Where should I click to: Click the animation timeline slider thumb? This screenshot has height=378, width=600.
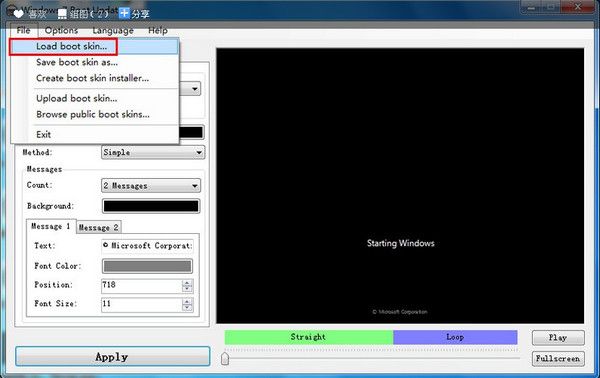click(225, 358)
